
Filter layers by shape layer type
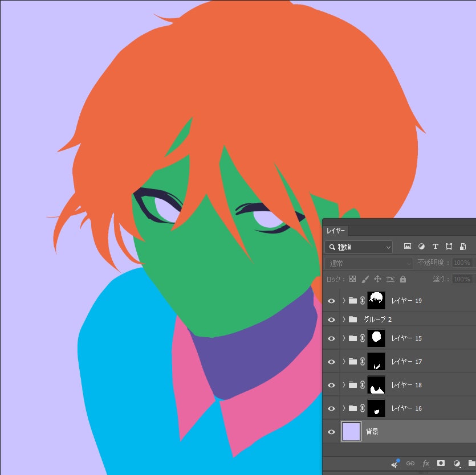click(x=449, y=246)
